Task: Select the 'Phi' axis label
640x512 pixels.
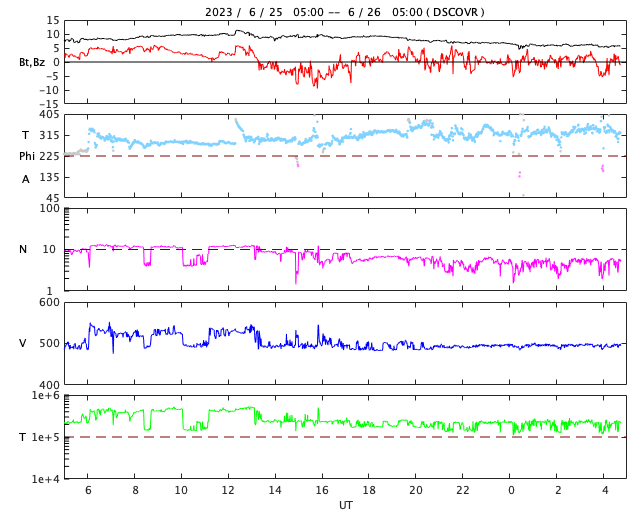Action: (27, 156)
